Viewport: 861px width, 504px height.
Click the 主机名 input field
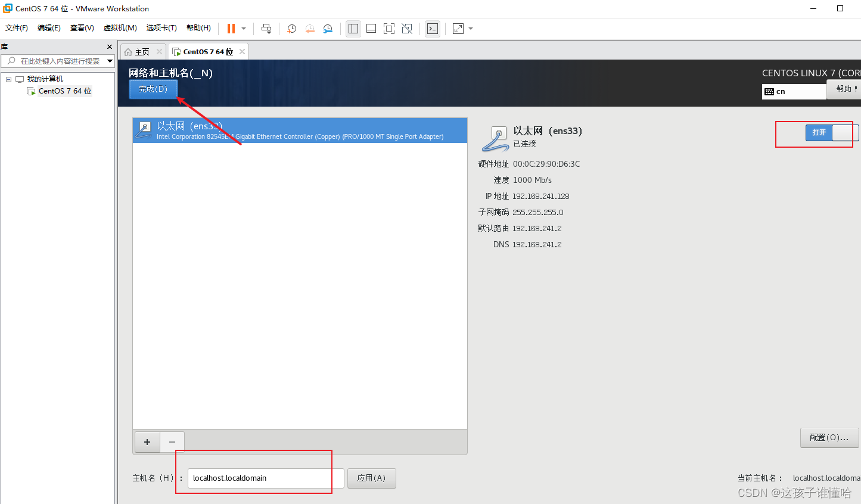point(266,478)
